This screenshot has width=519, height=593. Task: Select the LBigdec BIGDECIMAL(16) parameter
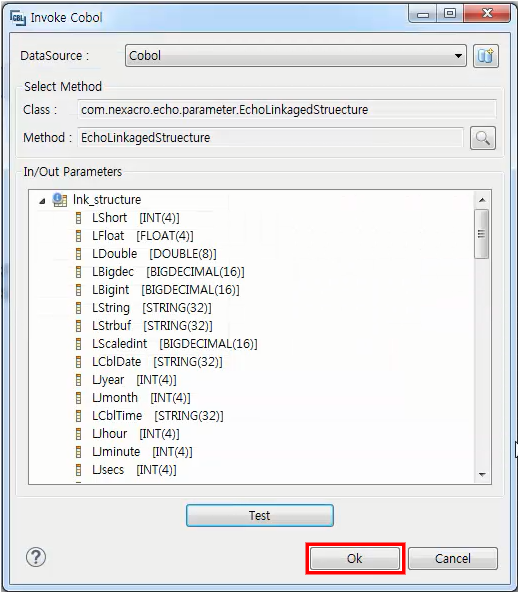pyautogui.click(x=168, y=272)
